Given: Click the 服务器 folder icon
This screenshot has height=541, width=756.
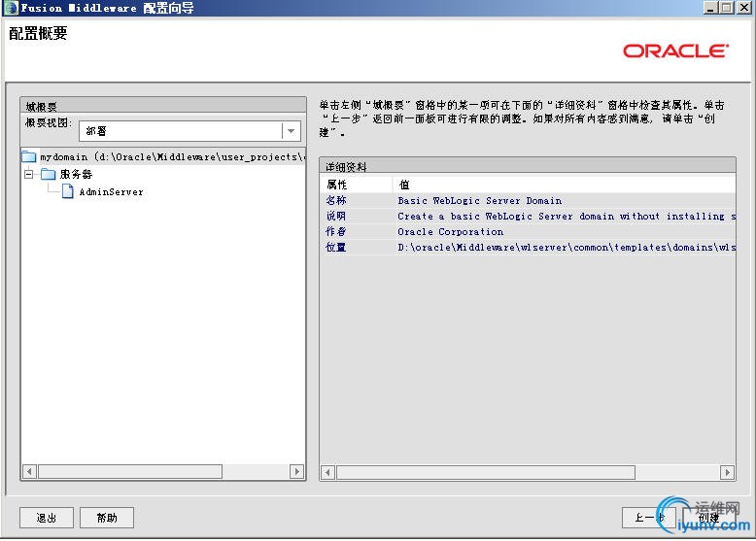Looking at the screenshot, I should pos(49,174).
